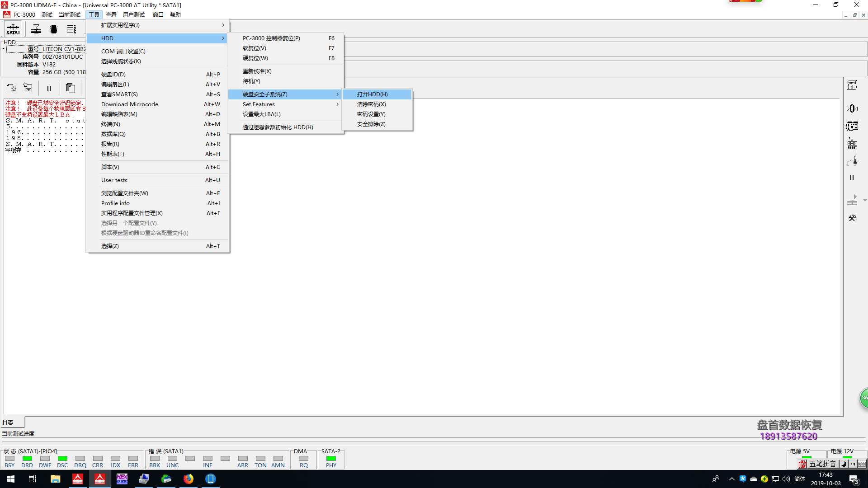
Task: Select 查看SMART(S) menu item
Action: click(157, 94)
